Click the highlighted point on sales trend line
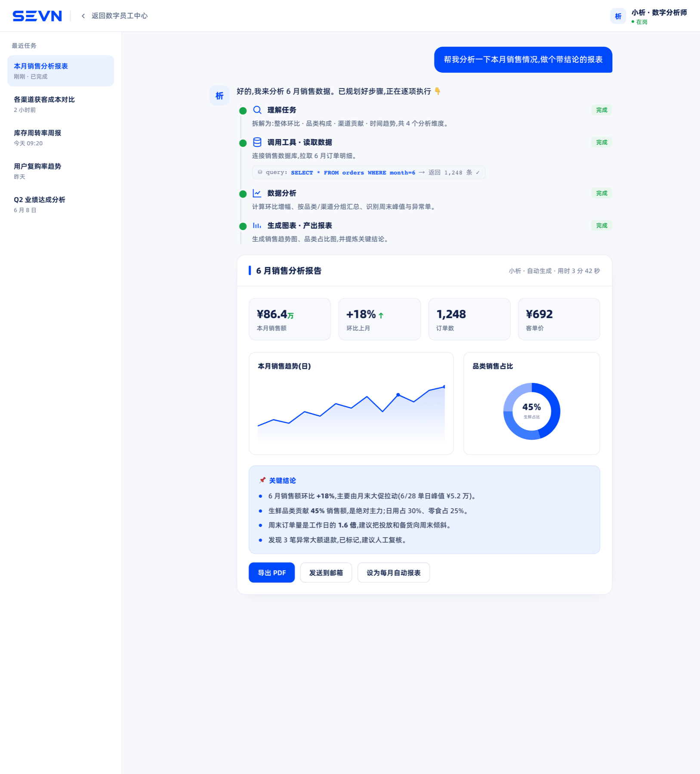 (x=398, y=394)
